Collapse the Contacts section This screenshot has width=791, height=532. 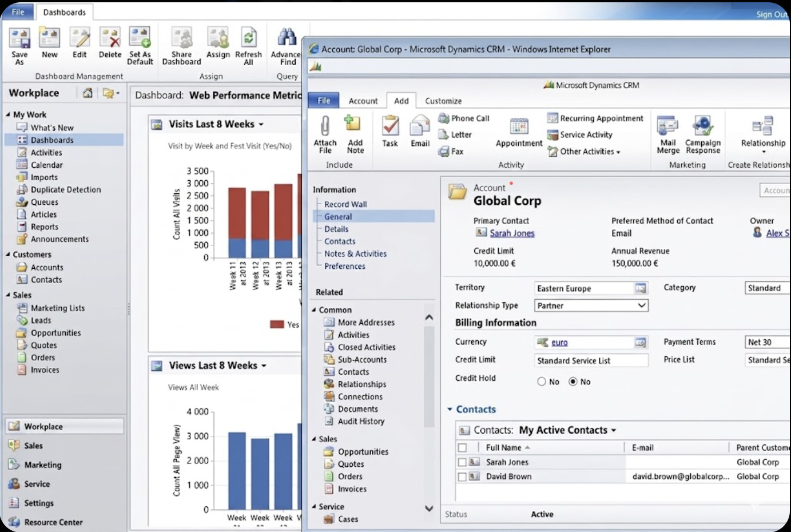click(450, 410)
